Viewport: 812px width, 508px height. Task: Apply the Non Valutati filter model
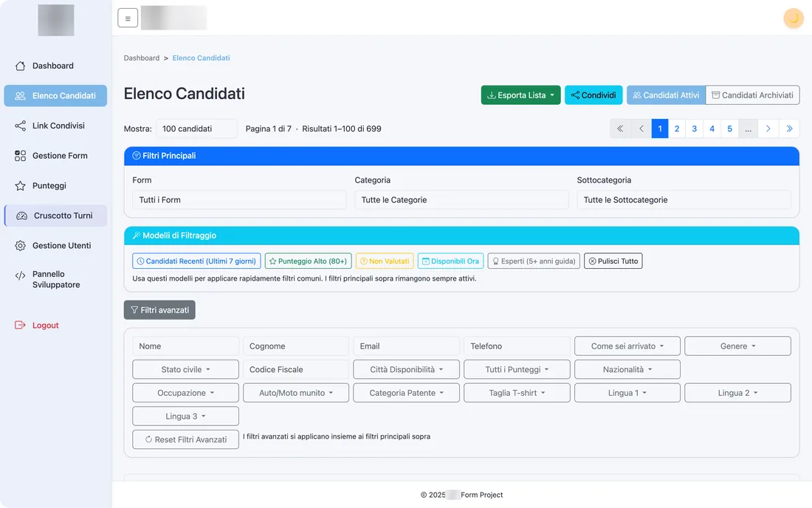pos(385,261)
